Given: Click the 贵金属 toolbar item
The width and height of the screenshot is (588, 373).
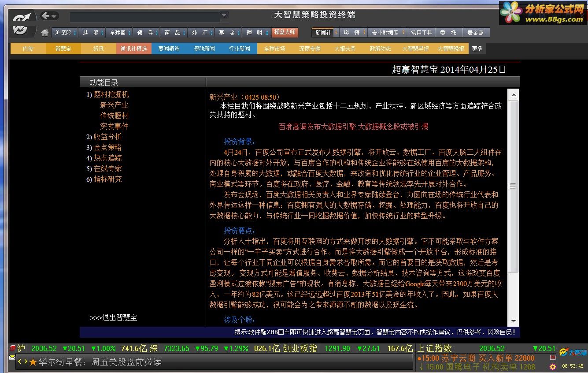Looking at the screenshot, I should tap(476, 33).
